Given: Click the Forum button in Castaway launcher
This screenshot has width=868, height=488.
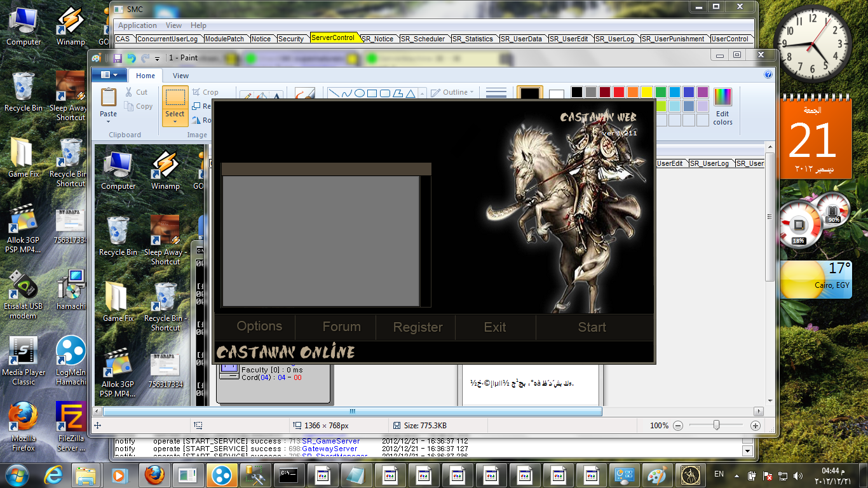Looking at the screenshot, I should point(341,327).
